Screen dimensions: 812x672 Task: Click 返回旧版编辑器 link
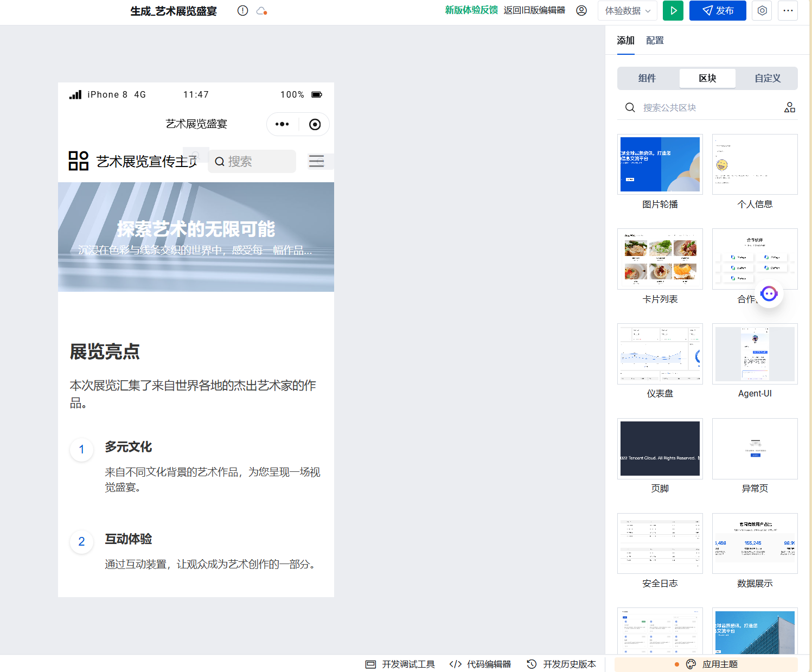(534, 10)
